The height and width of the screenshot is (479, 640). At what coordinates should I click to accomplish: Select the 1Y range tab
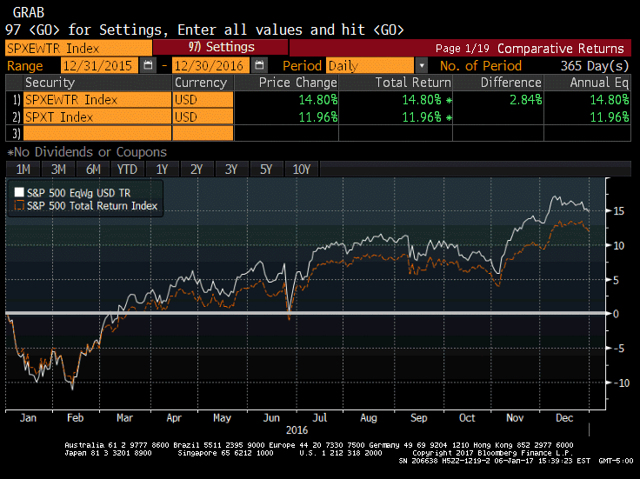[162, 169]
